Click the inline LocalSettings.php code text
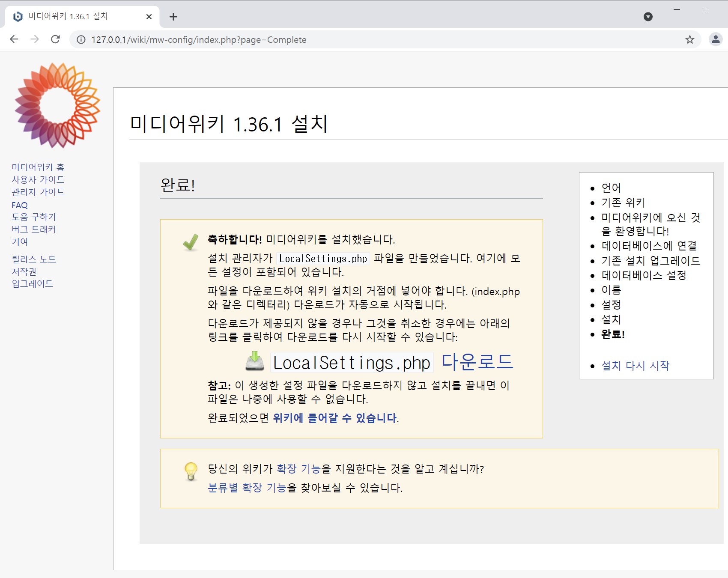Screen dimensions: 728x578 323,258
